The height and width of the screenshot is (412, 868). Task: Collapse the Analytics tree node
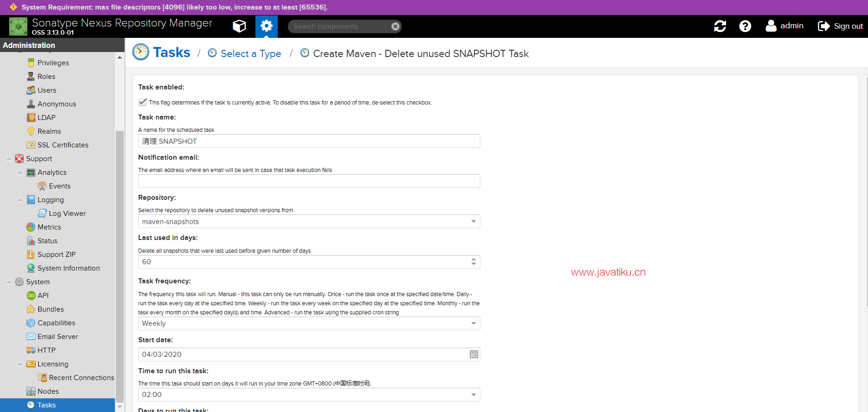(x=20, y=172)
